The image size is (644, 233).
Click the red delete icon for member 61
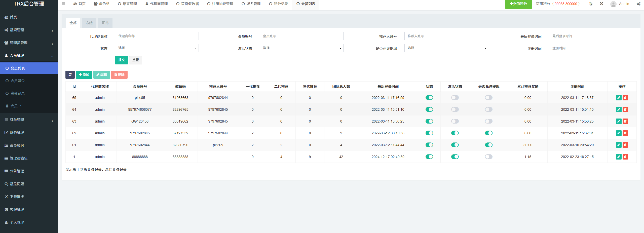(x=625, y=145)
